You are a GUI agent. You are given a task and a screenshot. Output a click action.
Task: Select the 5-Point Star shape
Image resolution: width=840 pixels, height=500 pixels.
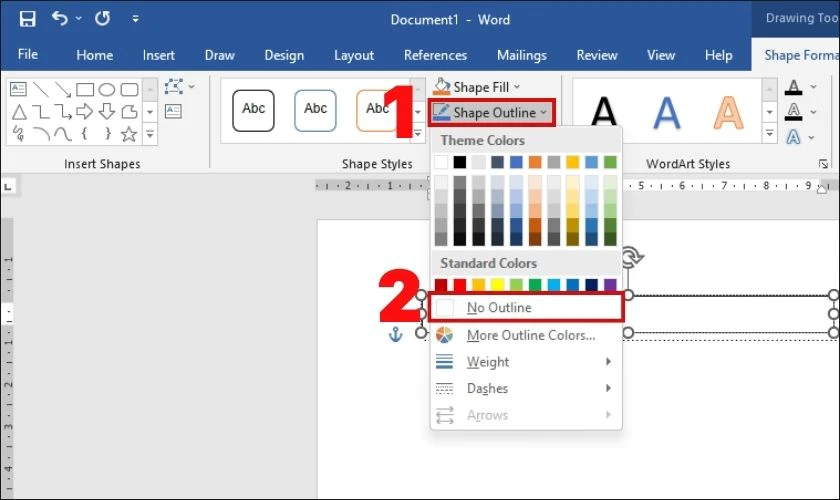point(129,133)
